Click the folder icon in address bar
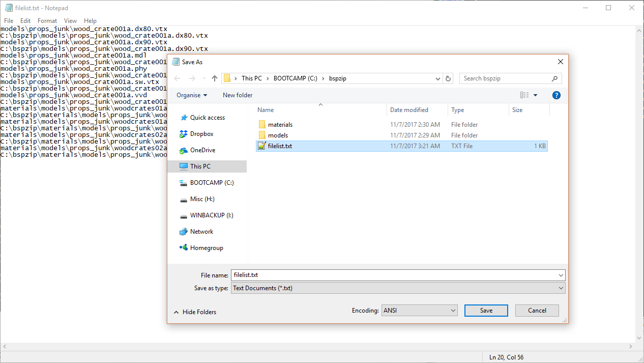644x363 pixels. click(x=227, y=78)
